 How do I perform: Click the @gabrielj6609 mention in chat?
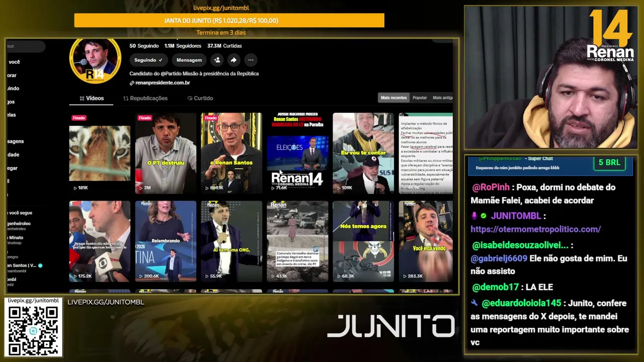499,258
